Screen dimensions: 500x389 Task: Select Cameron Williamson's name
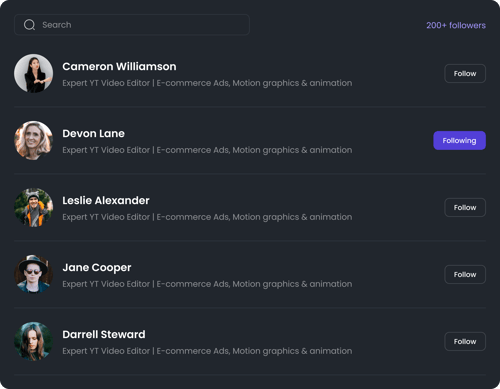119,66
